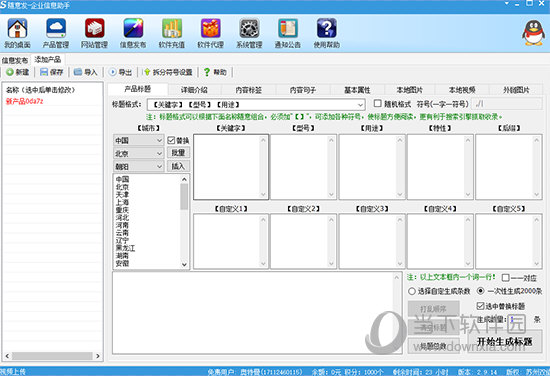The height and width of the screenshot is (376, 550).
Task: Select 黑龙江 in city list
Action: pos(125,248)
